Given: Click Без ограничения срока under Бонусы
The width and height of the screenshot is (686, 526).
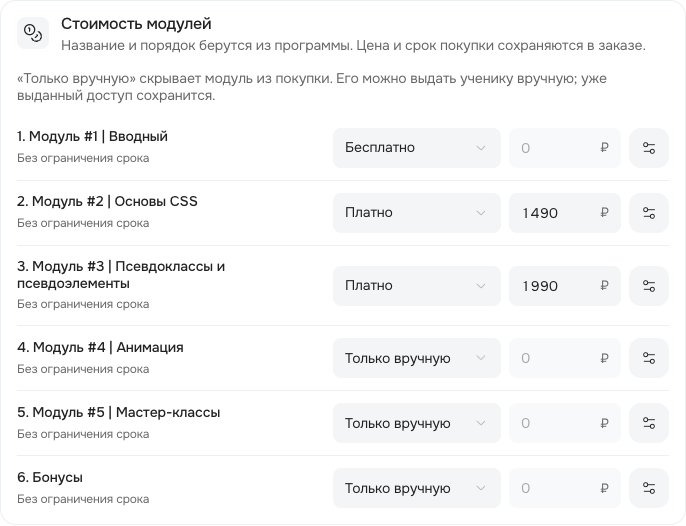Looking at the screenshot, I should [x=83, y=499].
